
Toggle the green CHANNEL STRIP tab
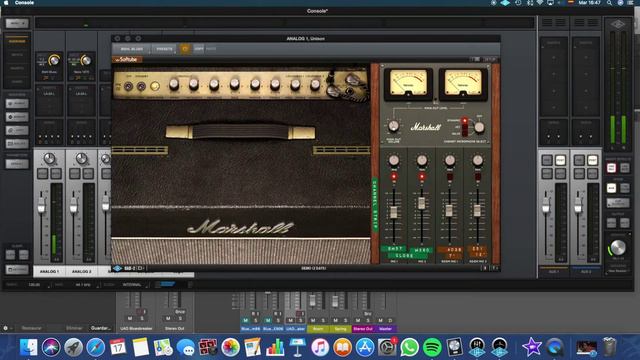pyautogui.click(x=374, y=205)
